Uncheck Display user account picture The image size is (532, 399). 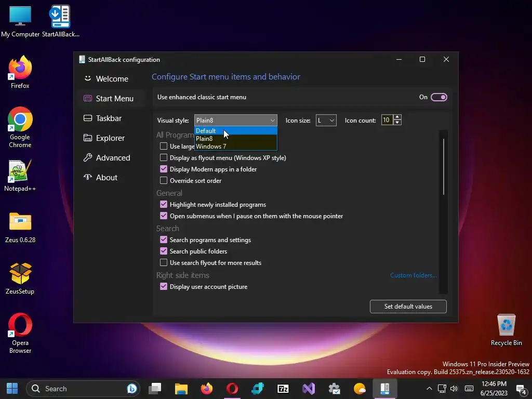point(164,286)
